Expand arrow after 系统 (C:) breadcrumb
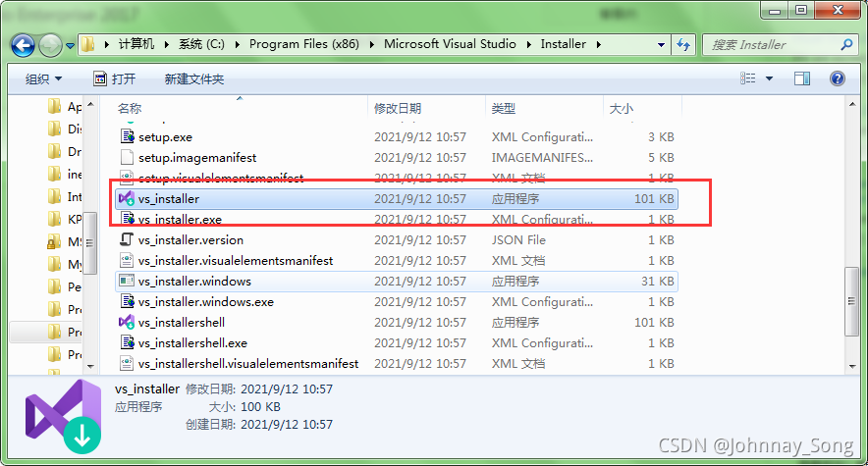This screenshot has height=466, width=868. click(x=237, y=44)
